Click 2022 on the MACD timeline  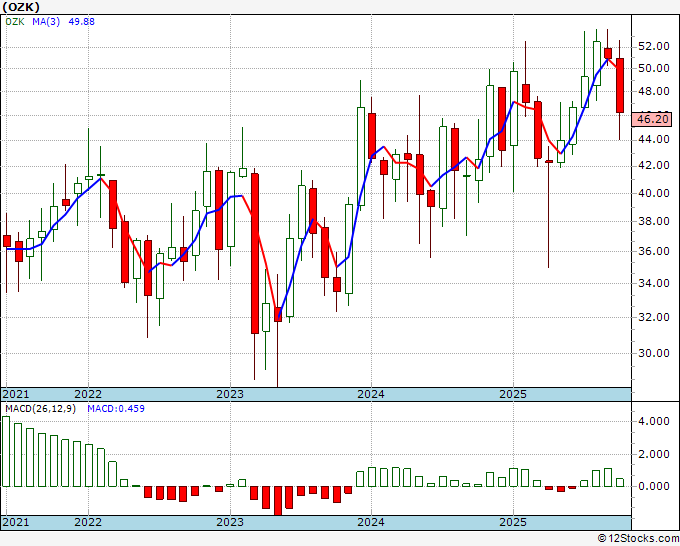88,522
